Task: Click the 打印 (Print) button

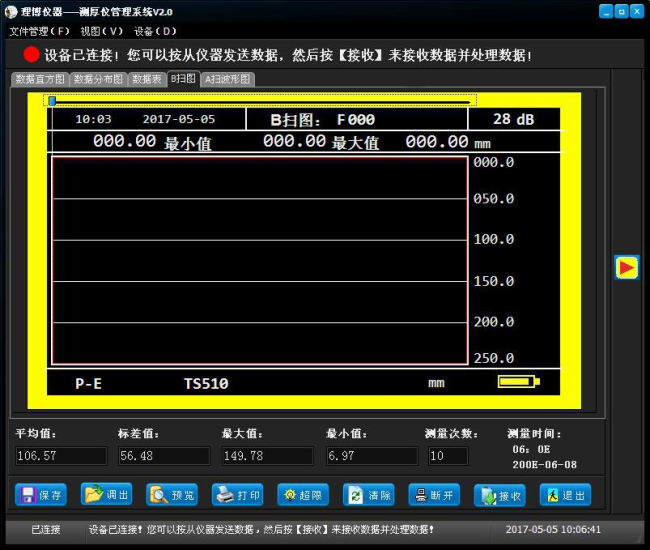Action: pos(238,495)
